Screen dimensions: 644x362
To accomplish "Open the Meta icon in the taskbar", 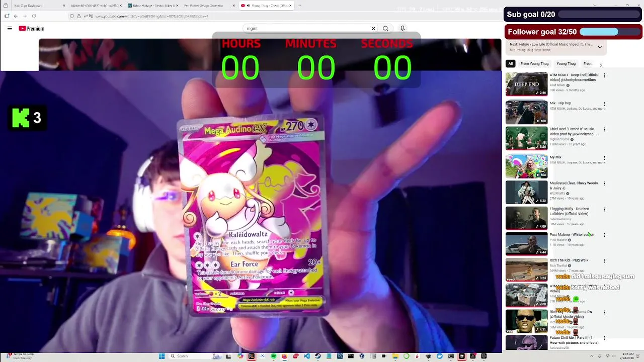I will [263, 356].
